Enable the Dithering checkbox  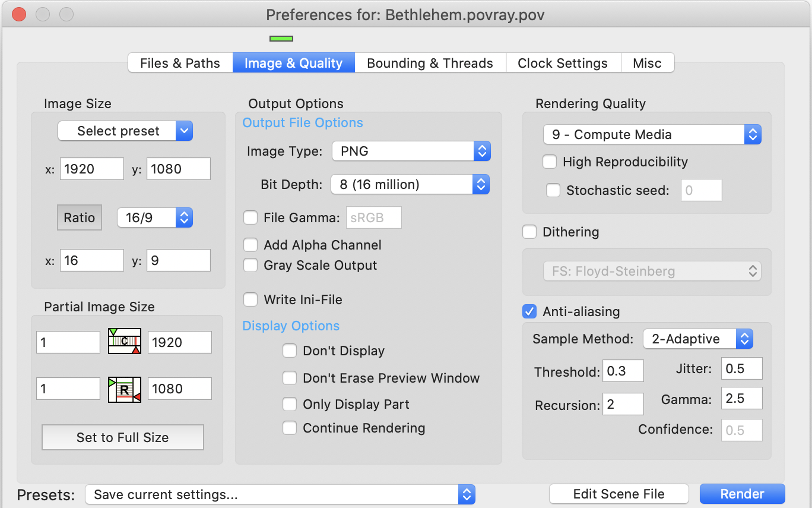pyautogui.click(x=529, y=232)
